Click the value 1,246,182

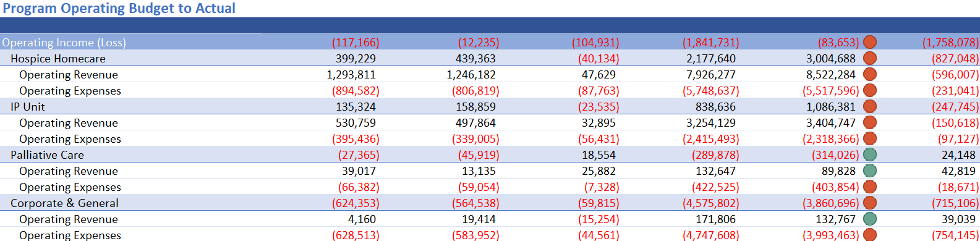click(x=471, y=75)
